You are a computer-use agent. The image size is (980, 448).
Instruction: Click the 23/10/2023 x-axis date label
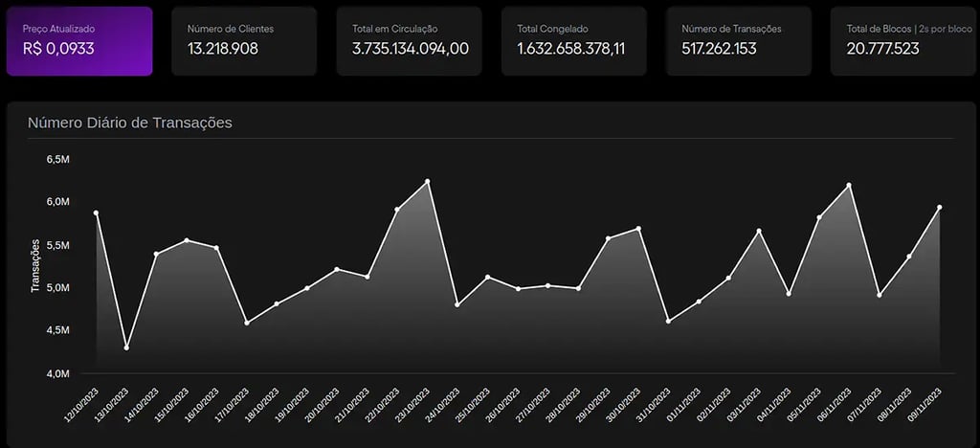[x=412, y=404]
